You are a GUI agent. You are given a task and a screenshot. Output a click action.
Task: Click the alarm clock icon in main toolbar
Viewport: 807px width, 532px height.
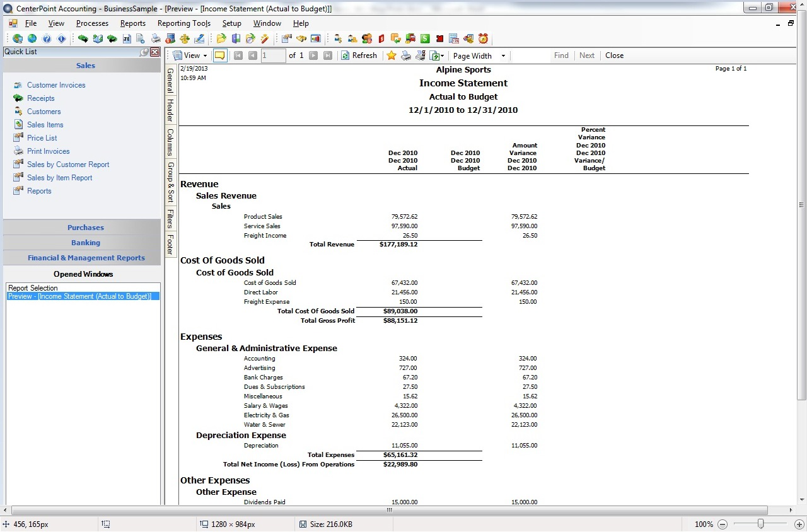pos(483,38)
